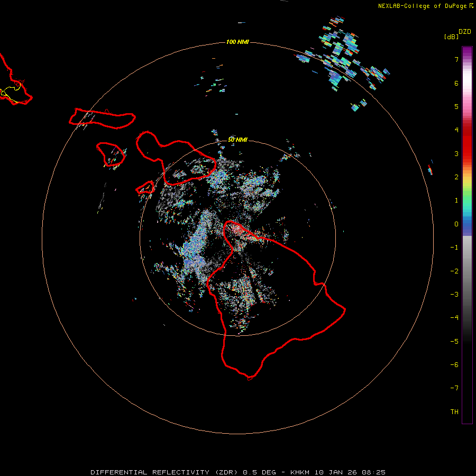
Task: Click the colorbar value label -3
Action: tap(454, 294)
